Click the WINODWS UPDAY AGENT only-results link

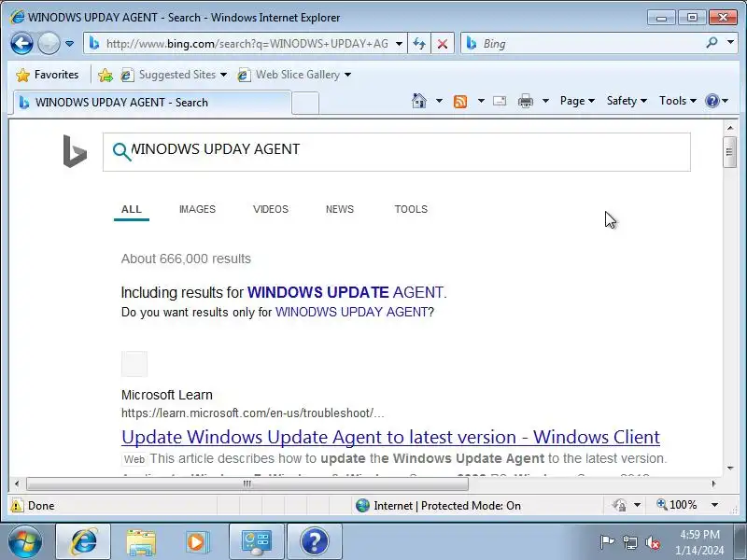[x=351, y=312]
